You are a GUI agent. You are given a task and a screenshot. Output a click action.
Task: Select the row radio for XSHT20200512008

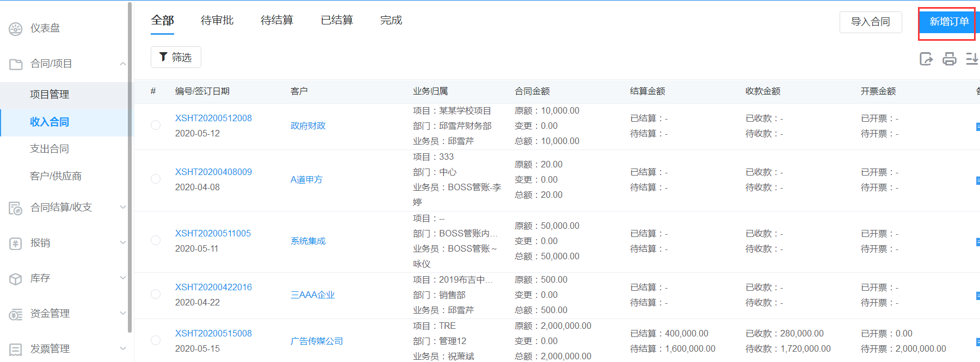point(156,125)
